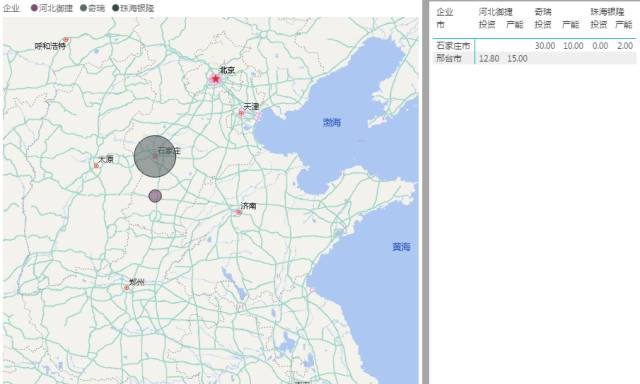Image resolution: width=640 pixels, height=384 pixels.
Task: Click the 呼和浩特 city marker on map
Action: tap(66, 40)
